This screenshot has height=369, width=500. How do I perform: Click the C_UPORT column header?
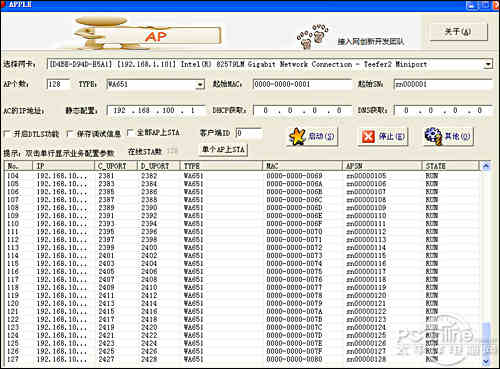[116, 166]
